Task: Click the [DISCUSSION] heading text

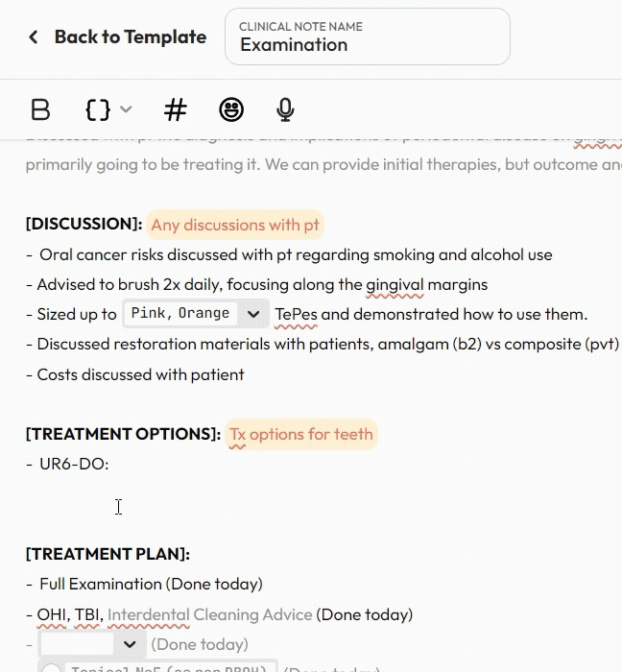Action: tap(84, 225)
